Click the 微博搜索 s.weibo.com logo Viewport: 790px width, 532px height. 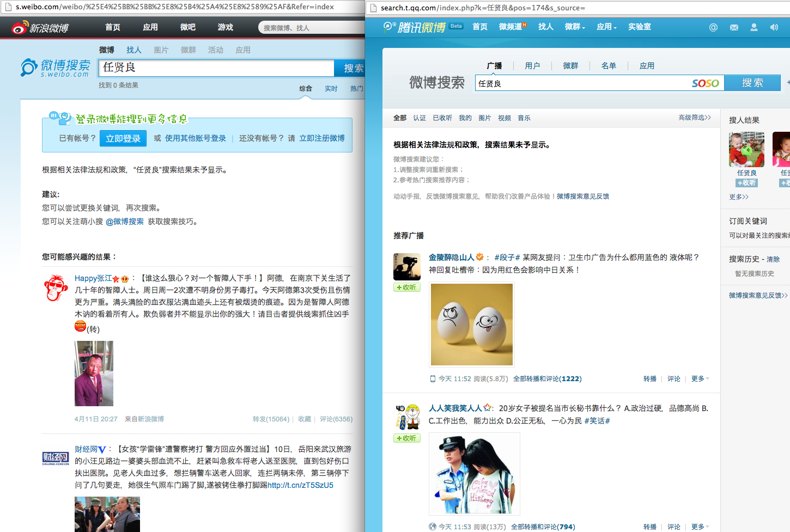pyautogui.click(x=56, y=68)
